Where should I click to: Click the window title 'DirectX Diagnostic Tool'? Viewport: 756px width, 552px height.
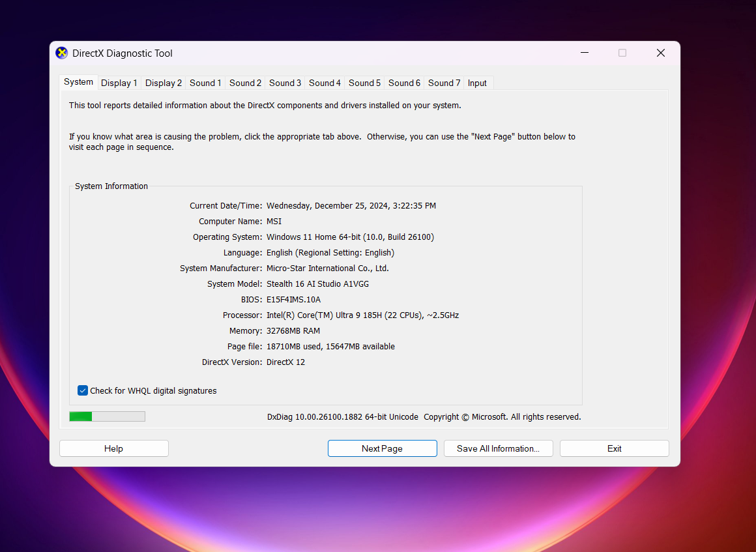coord(123,53)
